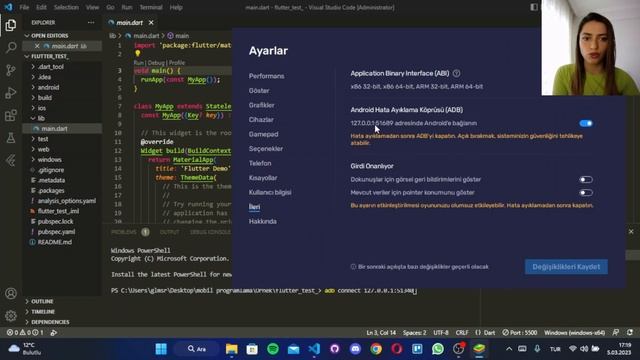Image resolution: width=640 pixels, height=360 pixels.
Task: Open Windows taskbar search box
Action: coord(196,349)
